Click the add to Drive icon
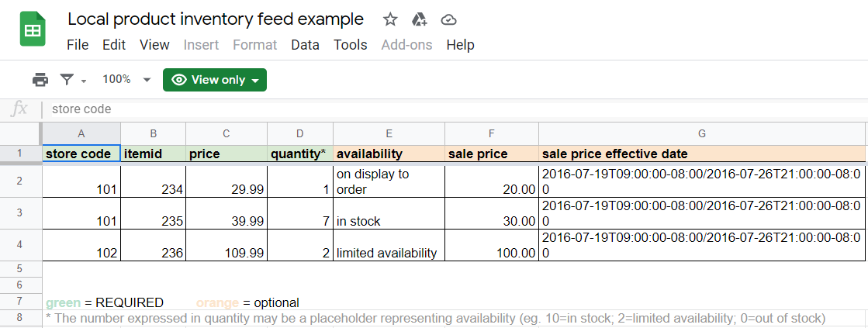Image resolution: width=868 pixels, height=328 pixels. [419, 19]
